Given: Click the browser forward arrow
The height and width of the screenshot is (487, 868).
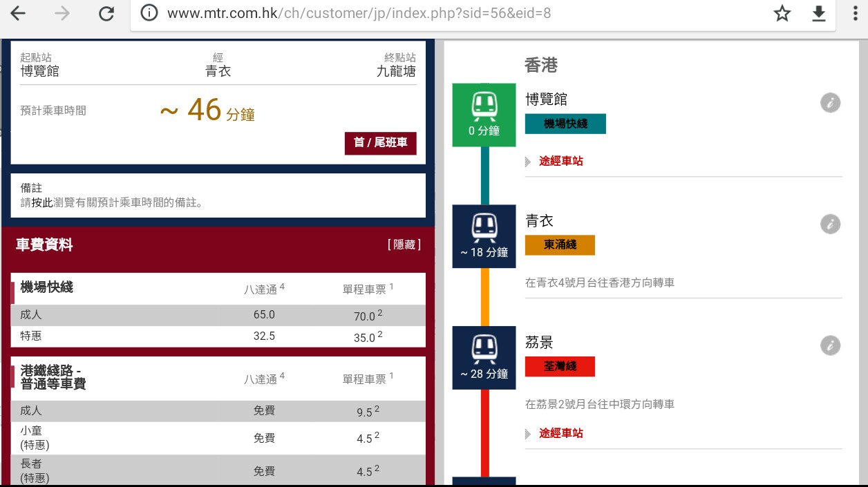Looking at the screenshot, I should [x=62, y=13].
